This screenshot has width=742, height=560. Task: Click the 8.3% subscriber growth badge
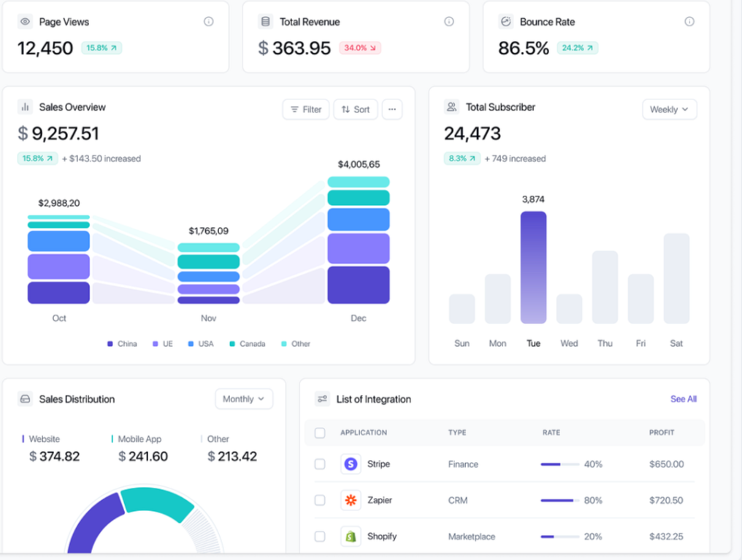pyautogui.click(x=462, y=158)
